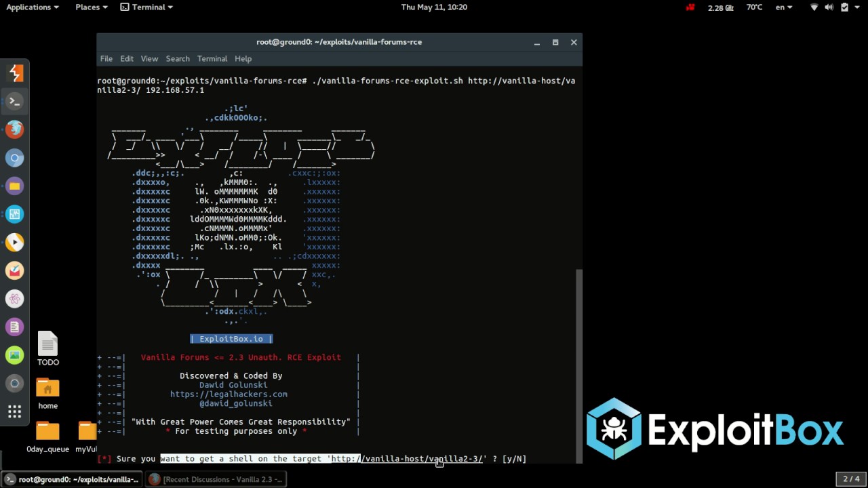Open the terminal window's Terminal menu
The width and height of the screenshot is (868, 488).
click(212, 59)
